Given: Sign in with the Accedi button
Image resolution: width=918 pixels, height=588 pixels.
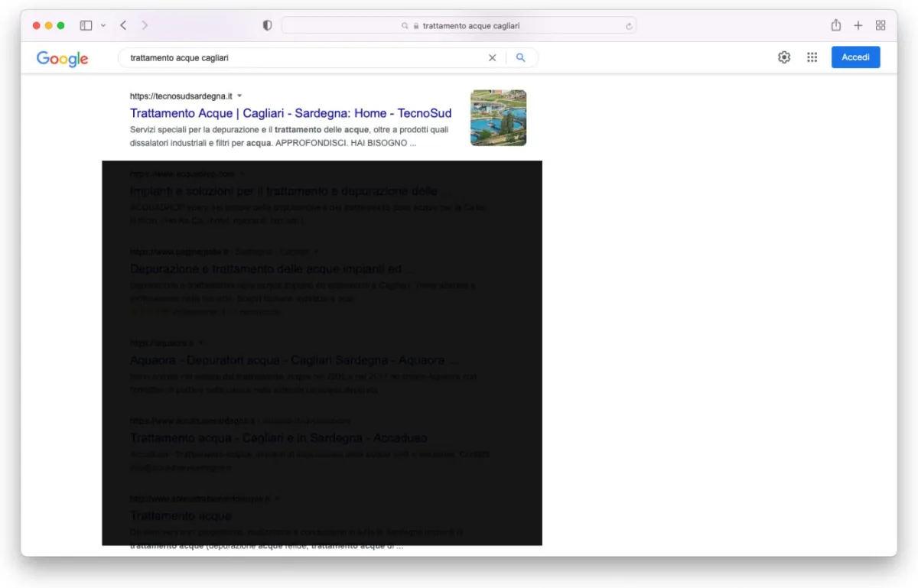Looking at the screenshot, I should pos(856,57).
